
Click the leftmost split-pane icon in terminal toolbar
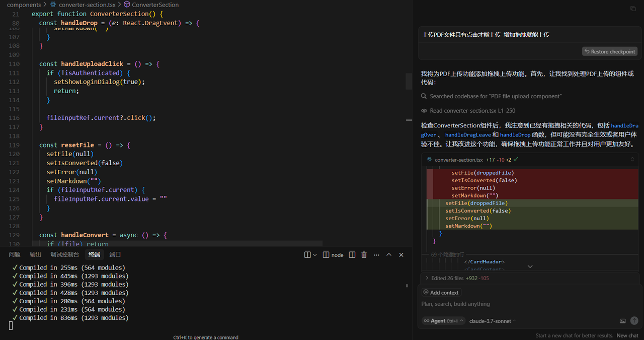307,255
